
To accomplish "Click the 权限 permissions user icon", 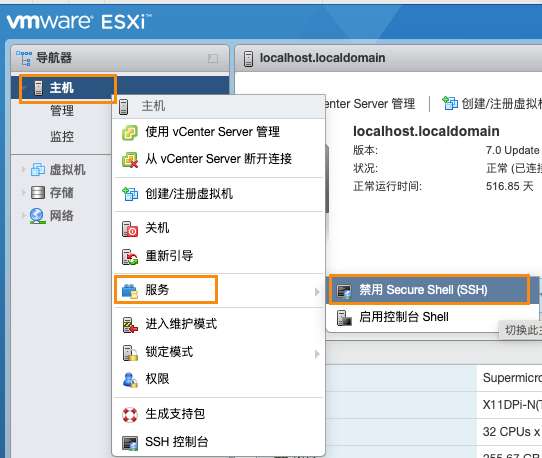I will pyautogui.click(x=130, y=380).
